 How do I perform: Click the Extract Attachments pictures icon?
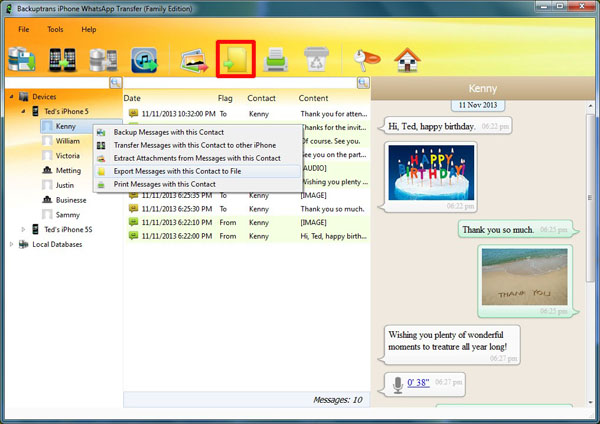(x=194, y=60)
